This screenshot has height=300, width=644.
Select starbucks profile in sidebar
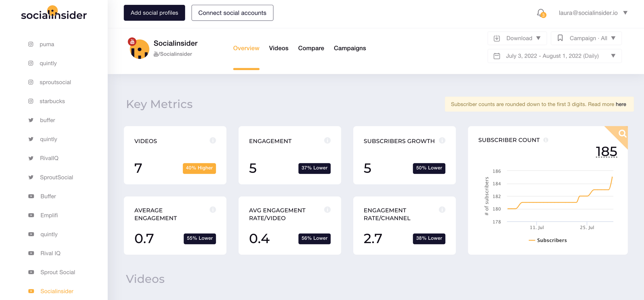coord(52,101)
